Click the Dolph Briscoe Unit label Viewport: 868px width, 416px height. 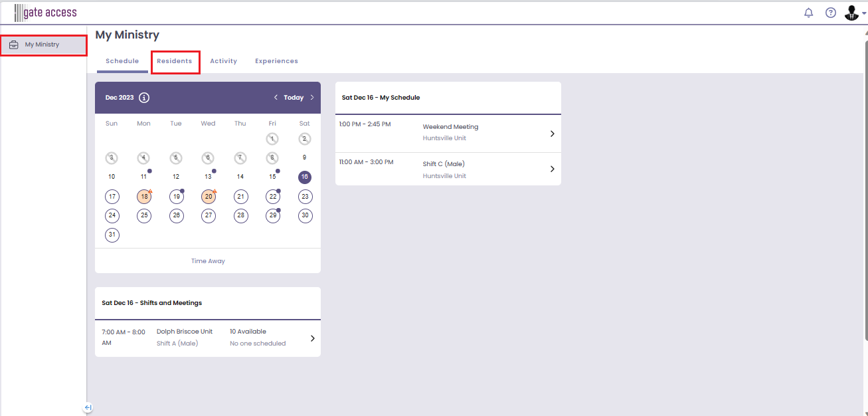pyautogui.click(x=185, y=332)
